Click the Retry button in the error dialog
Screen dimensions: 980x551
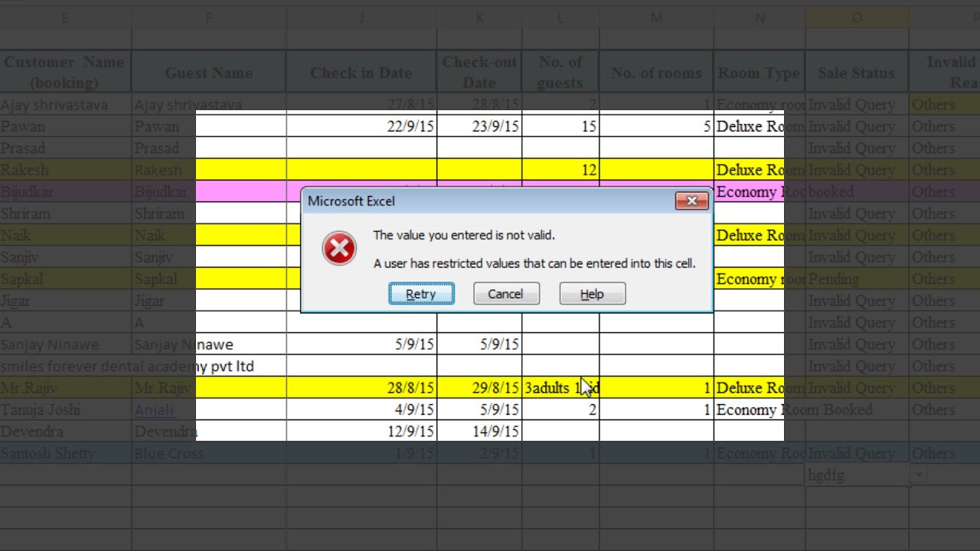pyautogui.click(x=421, y=294)
